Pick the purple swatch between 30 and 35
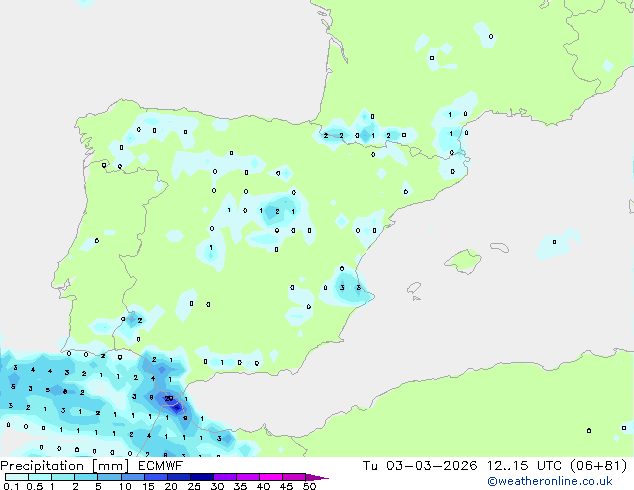The image size is (634, 490). point(225,477)
